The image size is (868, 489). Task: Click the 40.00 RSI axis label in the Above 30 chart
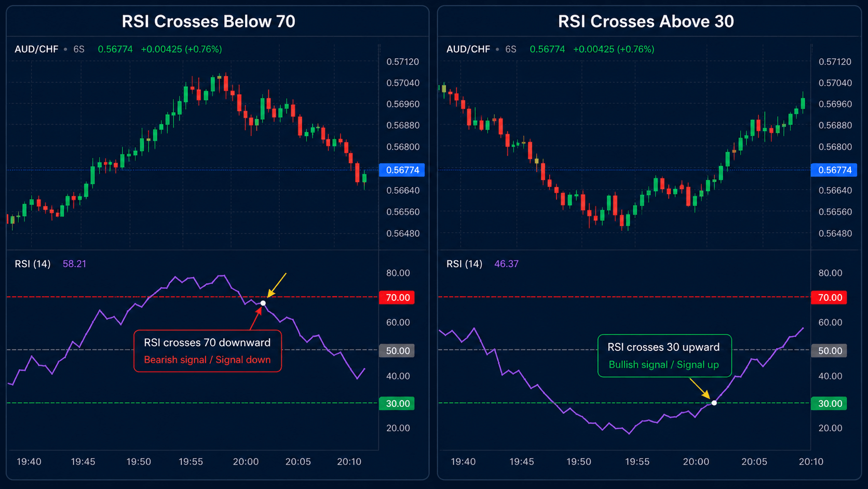(830, 376)
